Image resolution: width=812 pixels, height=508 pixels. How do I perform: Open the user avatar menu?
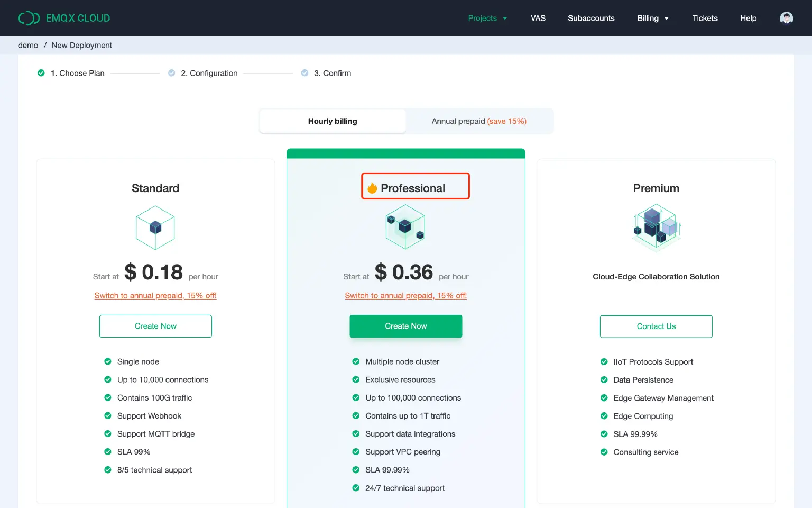(x=786, y=18)
